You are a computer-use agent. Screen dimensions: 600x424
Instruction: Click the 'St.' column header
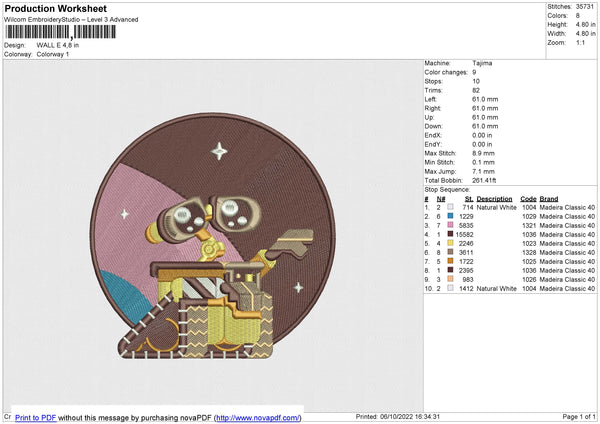pos(469,199)
